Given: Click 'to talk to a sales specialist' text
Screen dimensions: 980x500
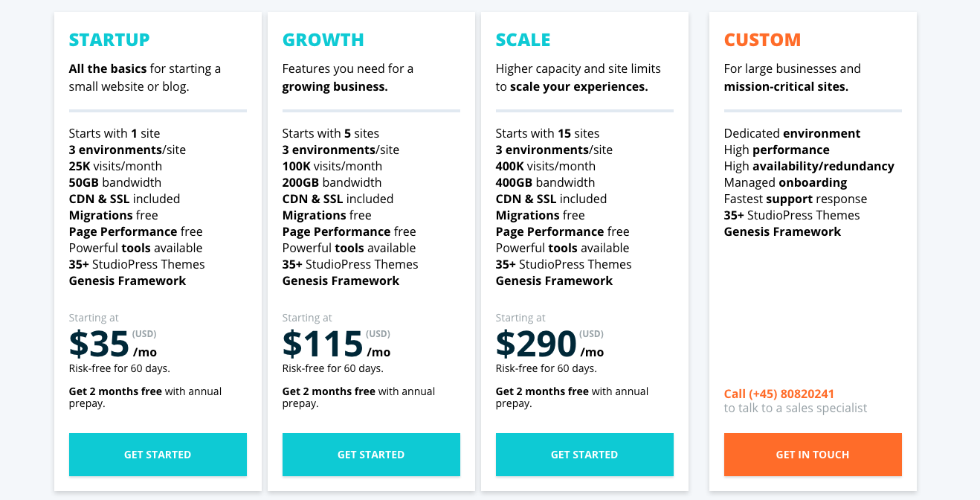Looking at the screenshot, I should click(x=796, y=408).
